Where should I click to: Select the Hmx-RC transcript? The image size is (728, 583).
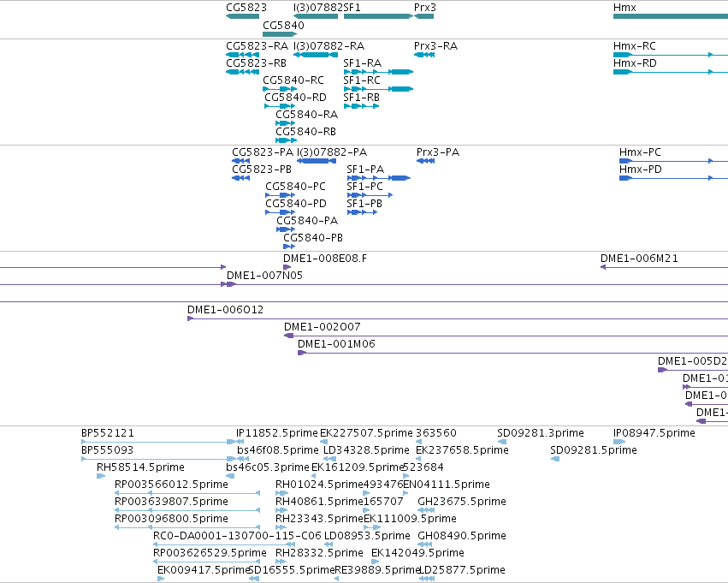point(671,55)
